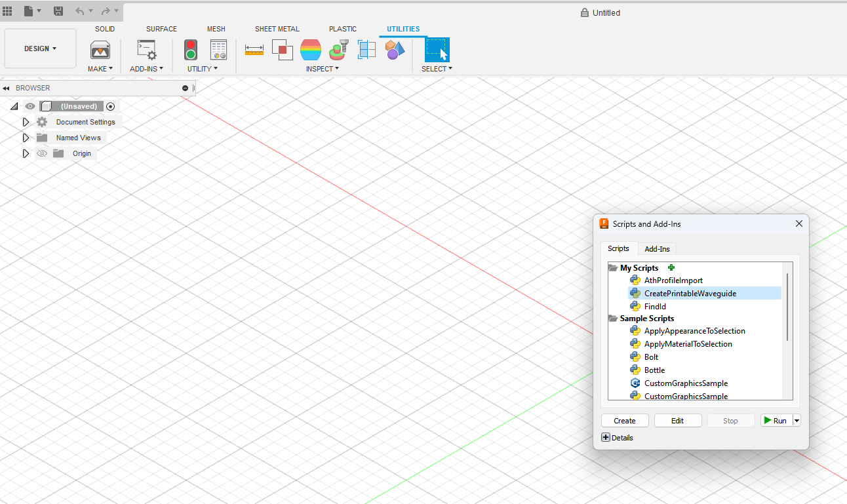
Task: Switch to the SOLID tab
Action: pyautogui.click(x=105, y=29)
